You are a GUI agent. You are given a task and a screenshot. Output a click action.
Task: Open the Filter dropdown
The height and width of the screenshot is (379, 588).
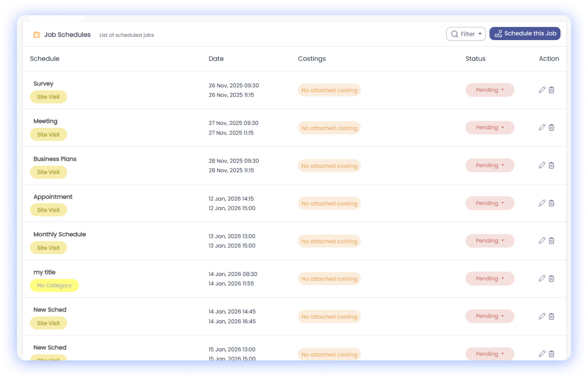(x=466, y=34)
